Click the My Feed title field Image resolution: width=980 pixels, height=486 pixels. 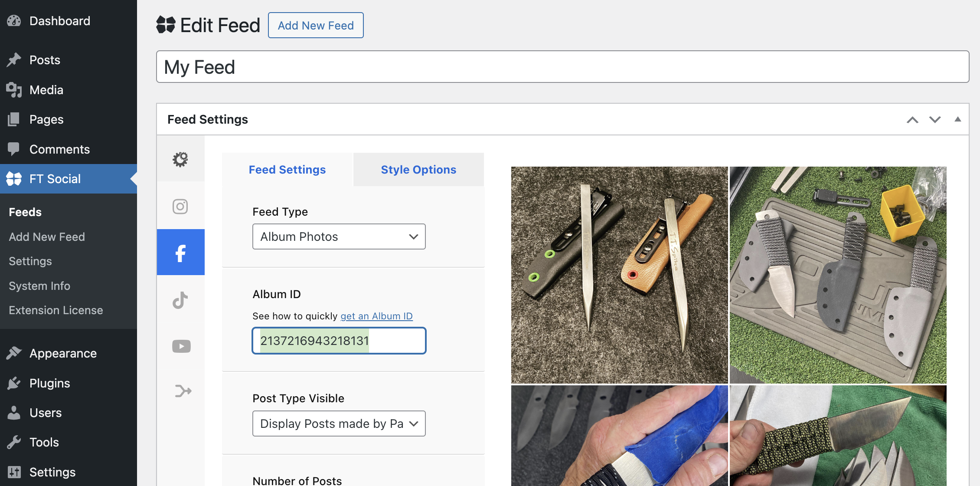pyautogui.click(x=562, y=67)
